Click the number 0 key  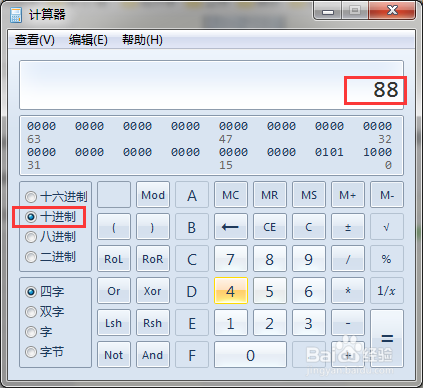[250, 355]
